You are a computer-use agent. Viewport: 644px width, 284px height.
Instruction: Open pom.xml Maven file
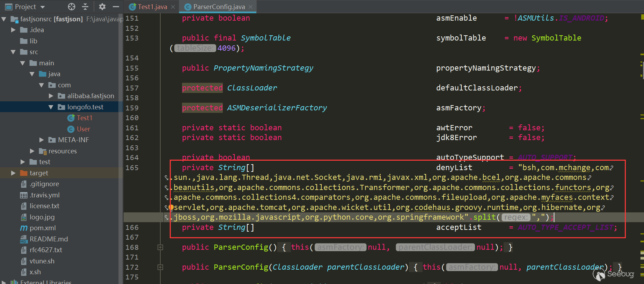point(43,228)
